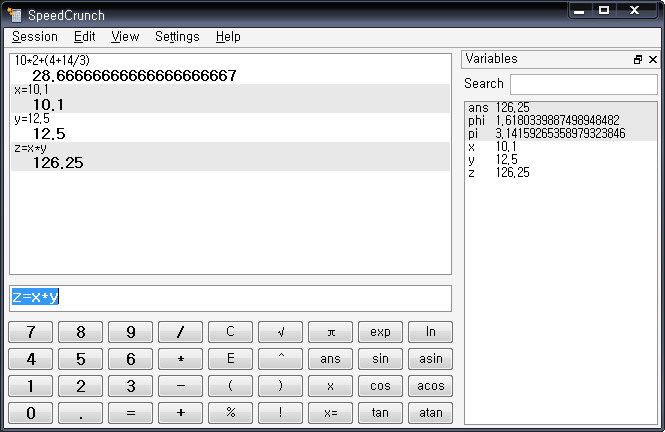Viewport: 665px width, 432px height.
Task: Click the x variable keypad button
Action: click(330, 386)
